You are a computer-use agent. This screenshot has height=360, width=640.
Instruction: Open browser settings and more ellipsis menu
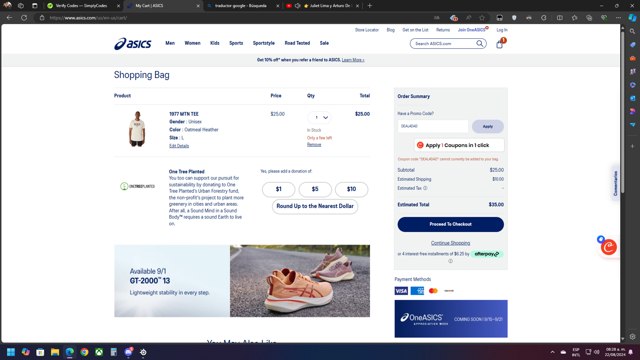click(x=618, y=18)
